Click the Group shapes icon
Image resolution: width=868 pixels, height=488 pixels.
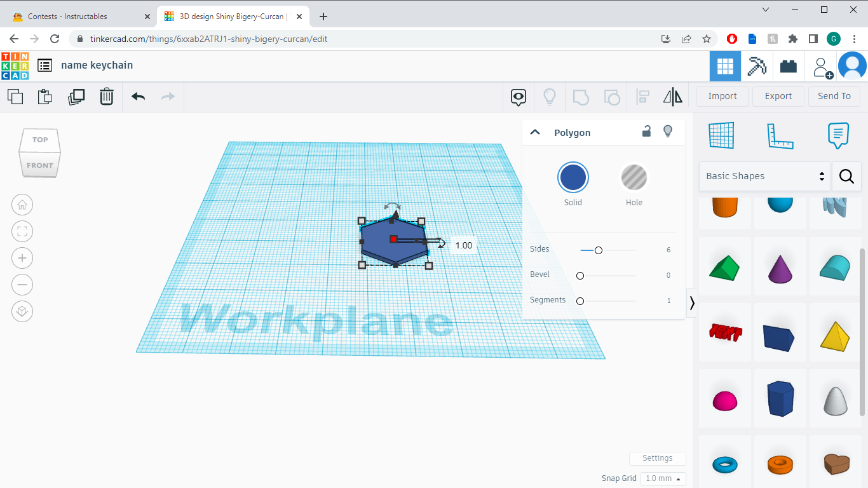point(581,97)
